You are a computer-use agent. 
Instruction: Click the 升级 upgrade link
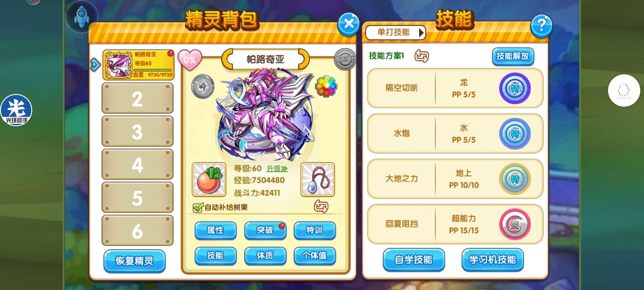click(277, 169)
